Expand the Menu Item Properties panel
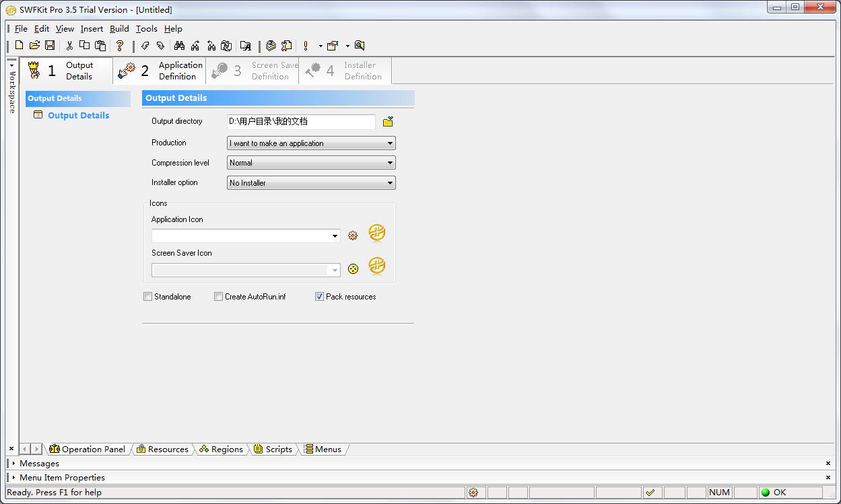This screenshot has height=504, width=841. 13,478
